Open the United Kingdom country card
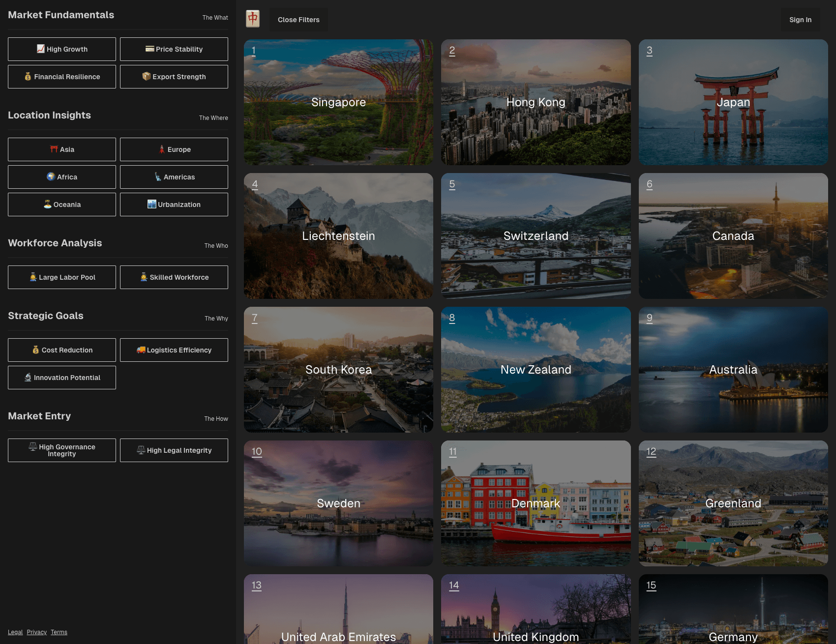836x644 pixels. point(536,609)
